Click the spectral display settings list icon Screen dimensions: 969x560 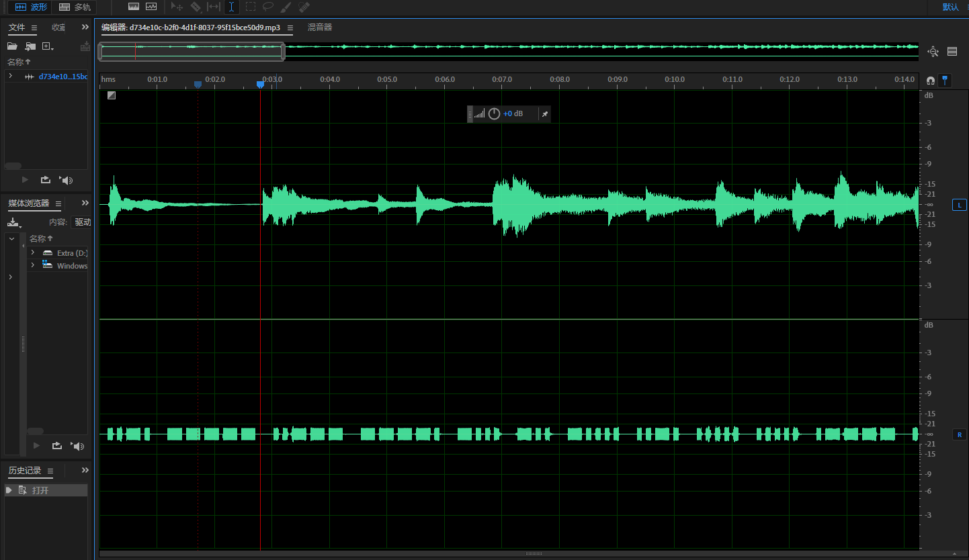(x=952, y=52)
